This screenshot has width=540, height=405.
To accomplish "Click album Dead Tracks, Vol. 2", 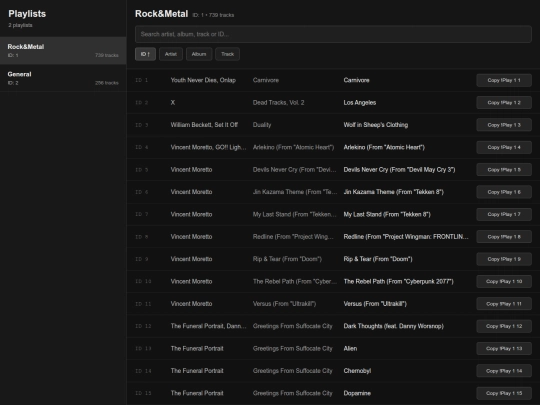I will pos(278,103).
